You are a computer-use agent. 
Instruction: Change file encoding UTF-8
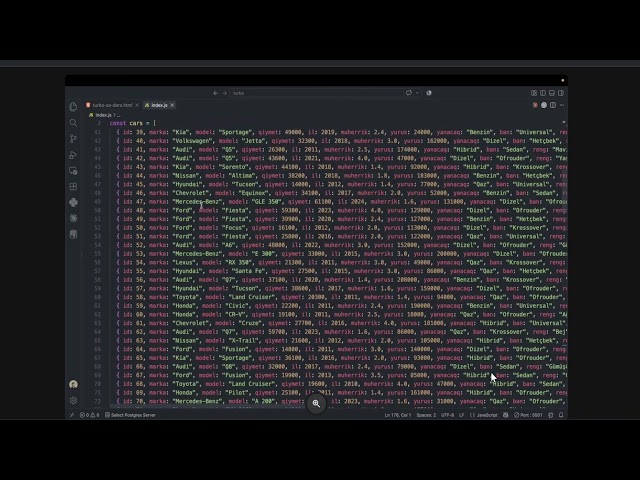click(447, 415)
